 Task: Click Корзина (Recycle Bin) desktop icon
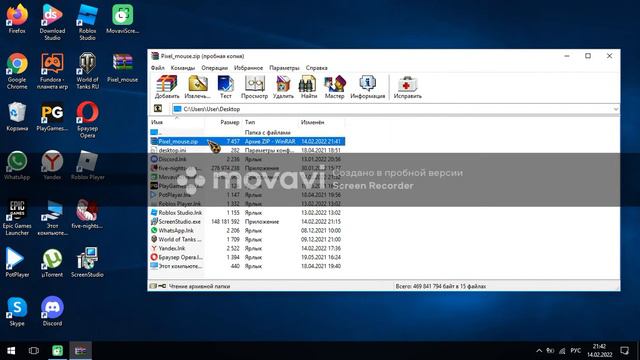[17, 116]
